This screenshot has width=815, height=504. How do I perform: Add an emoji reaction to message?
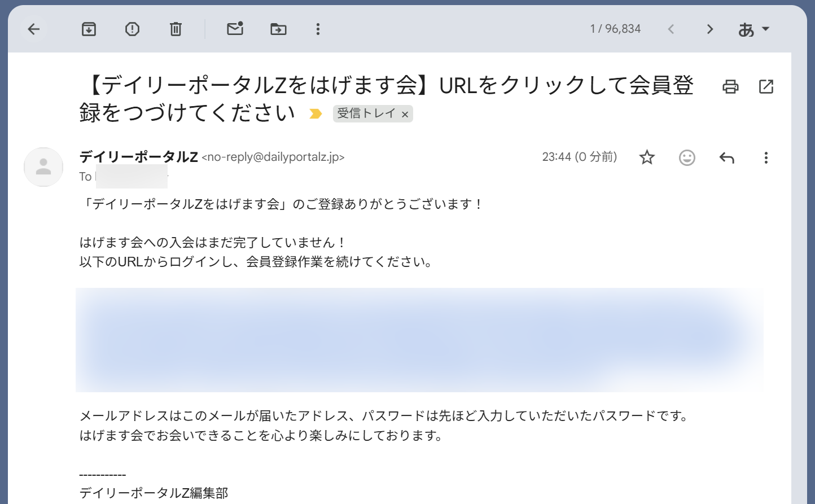pyautogui.click(x=687, y=157)
